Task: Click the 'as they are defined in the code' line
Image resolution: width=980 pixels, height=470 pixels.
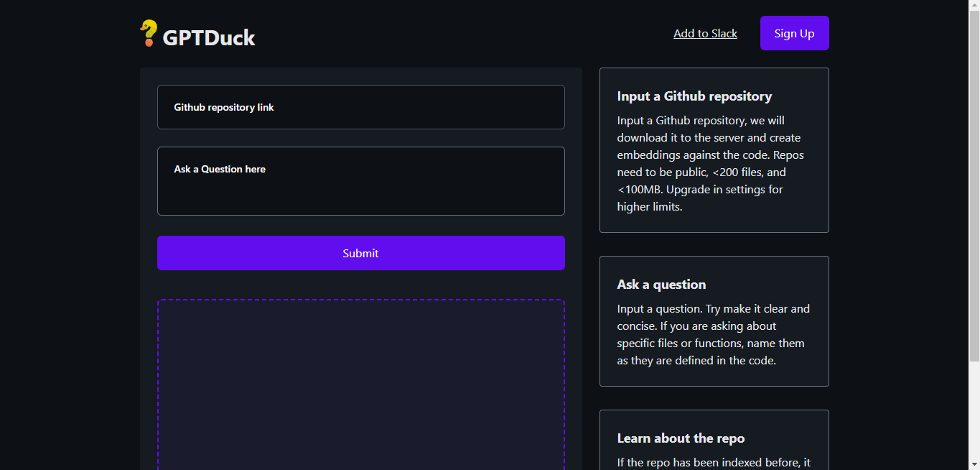Action: coord(696,361)
